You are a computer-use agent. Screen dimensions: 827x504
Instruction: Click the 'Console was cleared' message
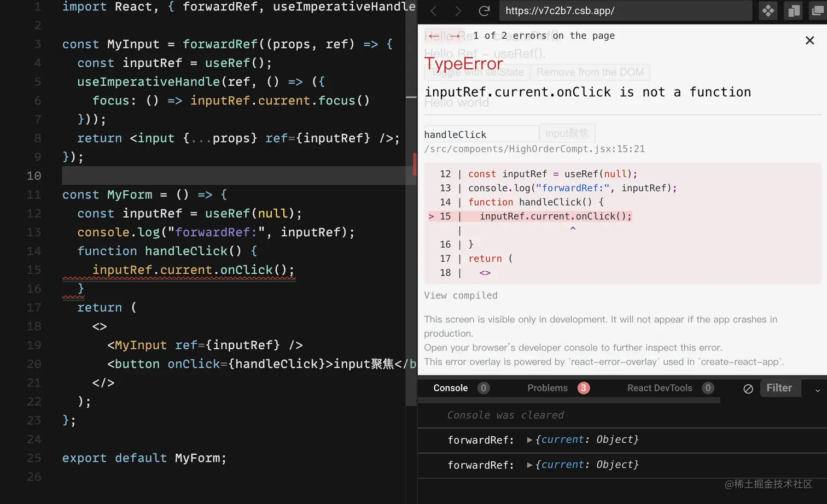click(x=505, y=415)
